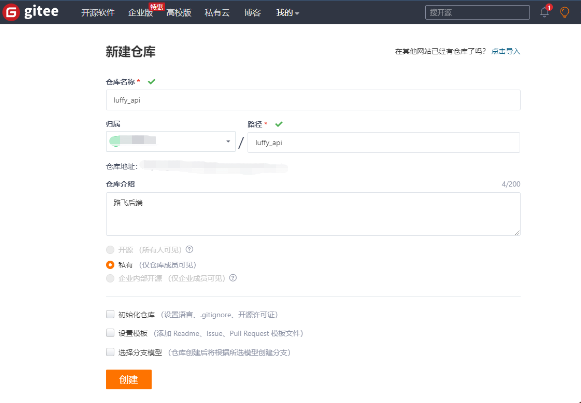The width and height of the screenshot is (581, 403).
Task: Click the 仓库介绍 description textarea
Action: [x=313, y=214]
